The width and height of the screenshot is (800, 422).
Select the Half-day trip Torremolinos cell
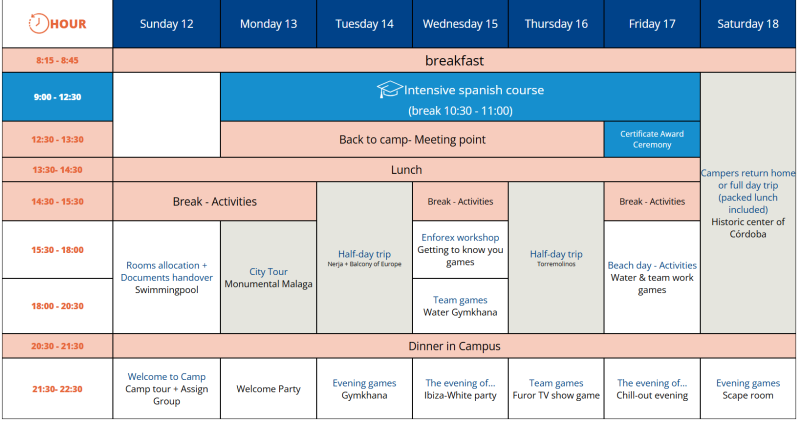tap(556, 258)
